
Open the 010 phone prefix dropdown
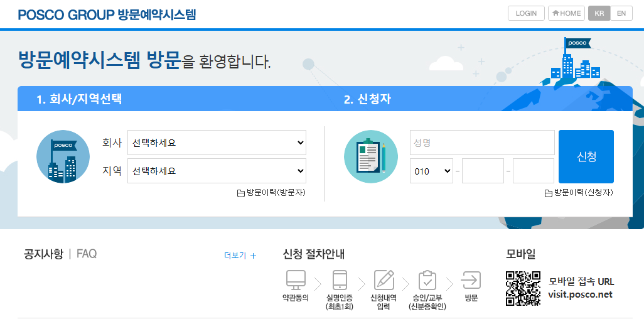(x=431, y=171)
